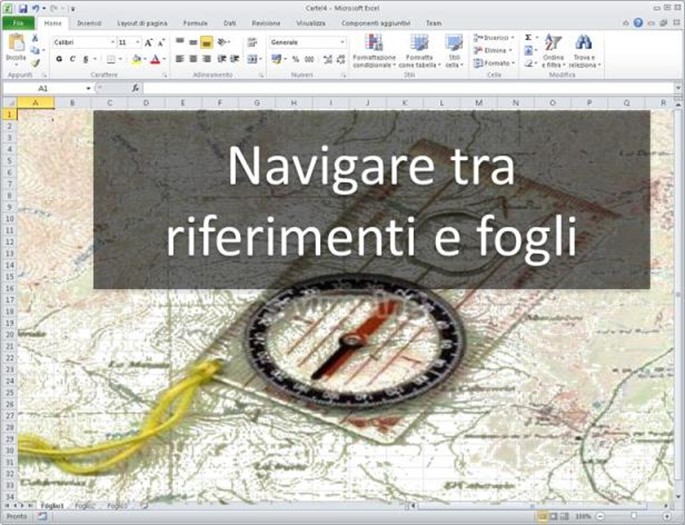Open the Excel Help question mark icon

[638, 21]
